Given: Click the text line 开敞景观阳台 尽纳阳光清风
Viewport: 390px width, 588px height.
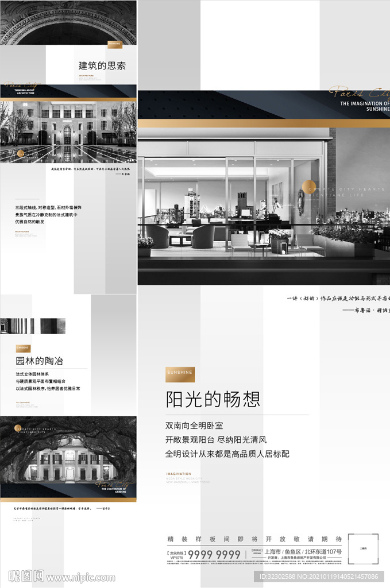Looking at the screenshot, I should click(216, 440).
